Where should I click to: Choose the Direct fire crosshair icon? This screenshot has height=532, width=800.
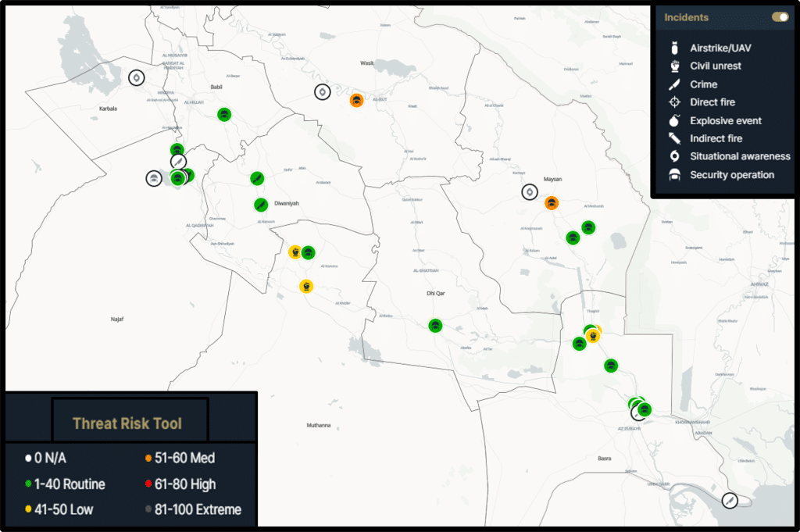pos(674,102)
